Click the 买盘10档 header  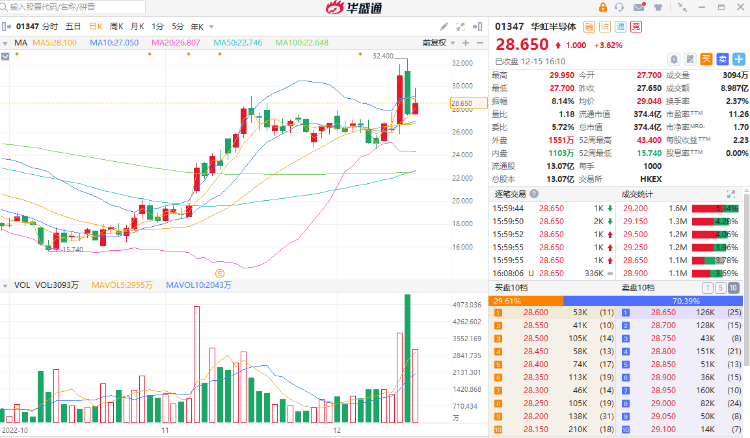pyautogui.click(x=511, y=288)
